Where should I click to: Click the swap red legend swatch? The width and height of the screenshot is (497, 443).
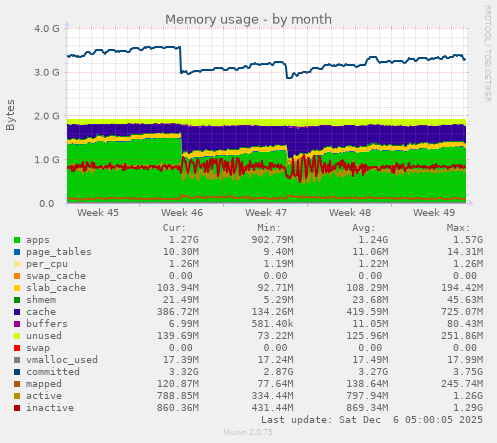(x=17, y=348)
